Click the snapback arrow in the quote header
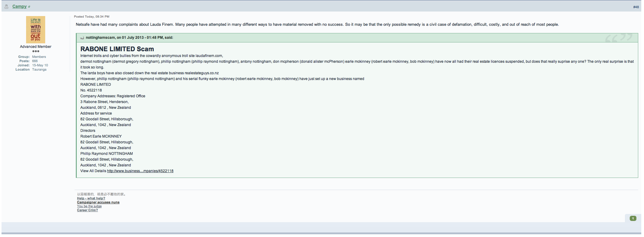 coord(82,38)
